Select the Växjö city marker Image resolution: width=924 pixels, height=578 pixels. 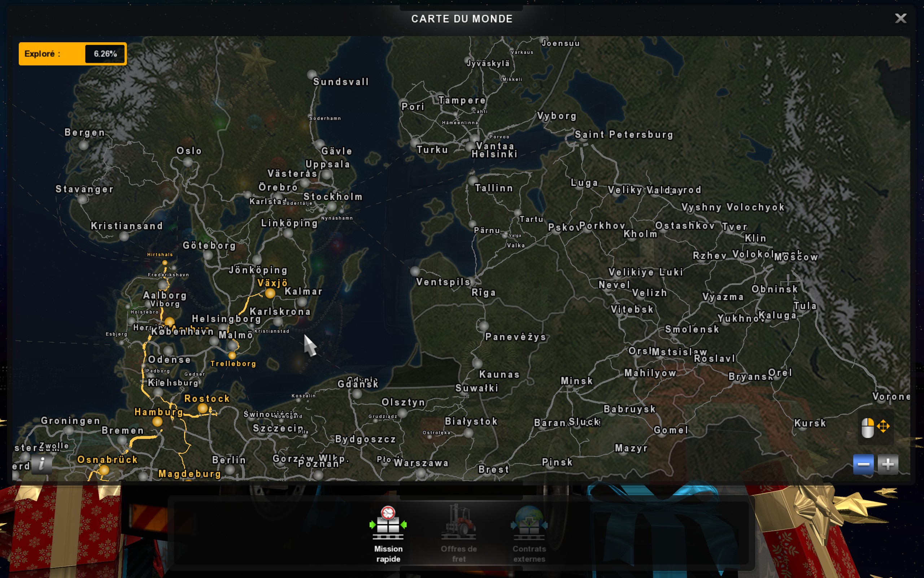click(270, 293)
